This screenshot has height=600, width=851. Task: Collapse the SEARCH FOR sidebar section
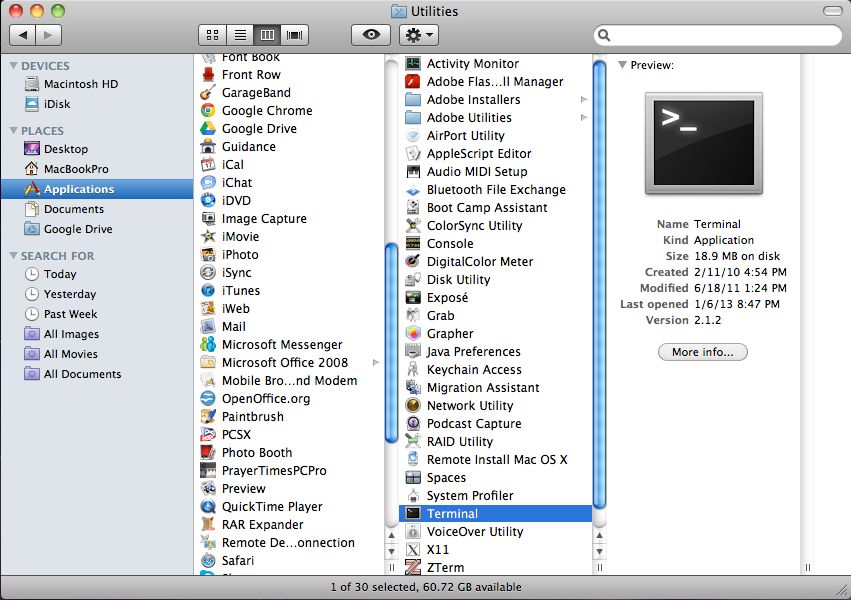click(x=14, y=256)
